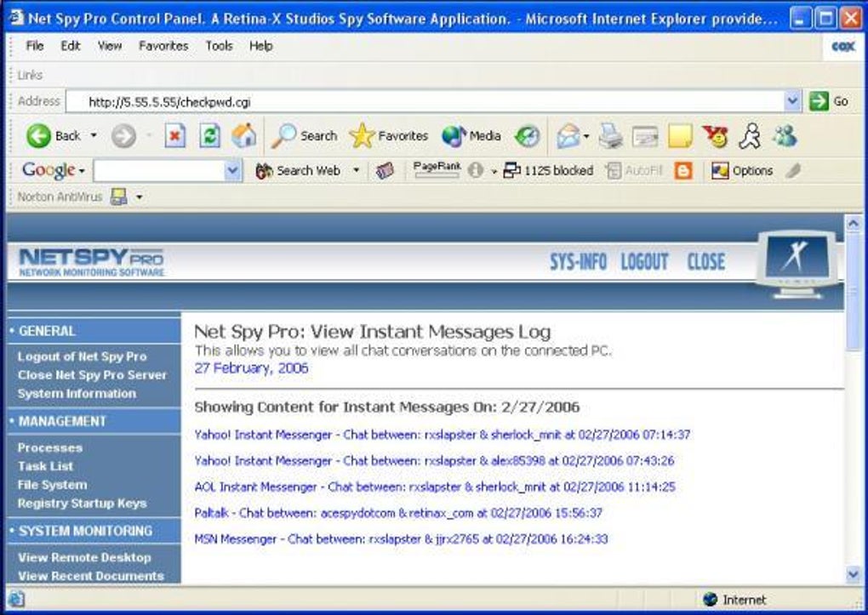Click the Google toolbar highlighter pen icon
Screen dimensions: 868x615
(793, 170)
